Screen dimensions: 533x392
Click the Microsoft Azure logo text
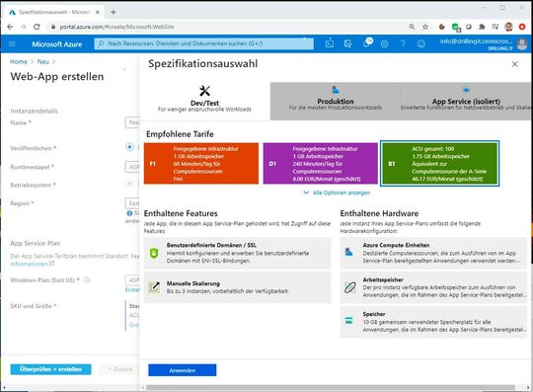[x=57, y=44]
